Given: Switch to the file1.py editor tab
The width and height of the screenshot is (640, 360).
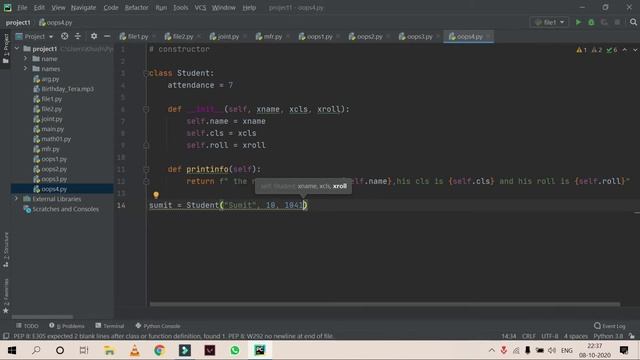Looking at the screenshot, I should coord(138,36).
